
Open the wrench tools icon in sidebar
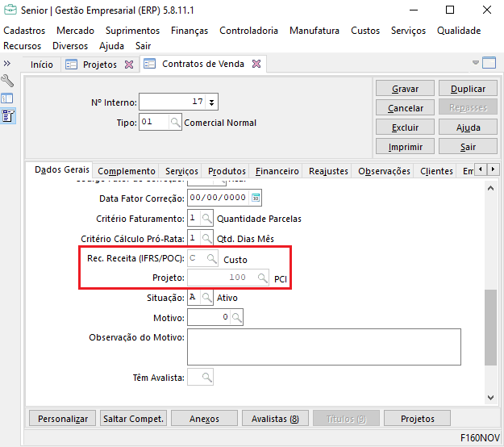(7, 81)
